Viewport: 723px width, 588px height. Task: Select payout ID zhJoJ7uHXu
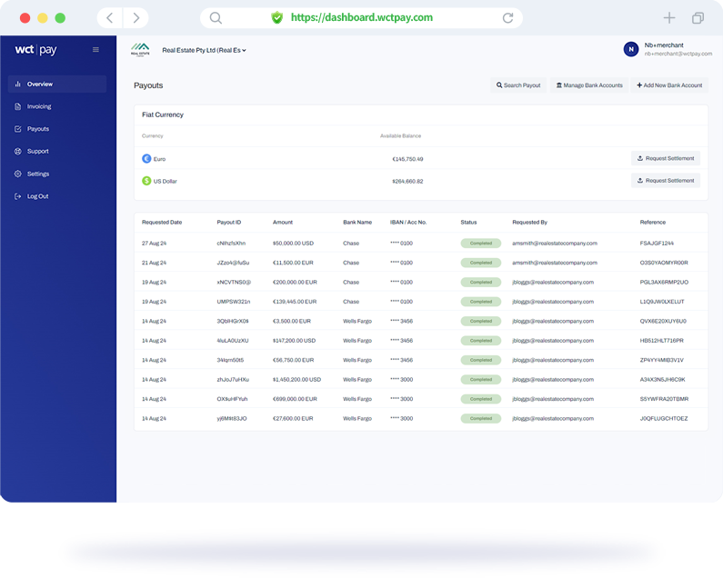coord(233,380)
